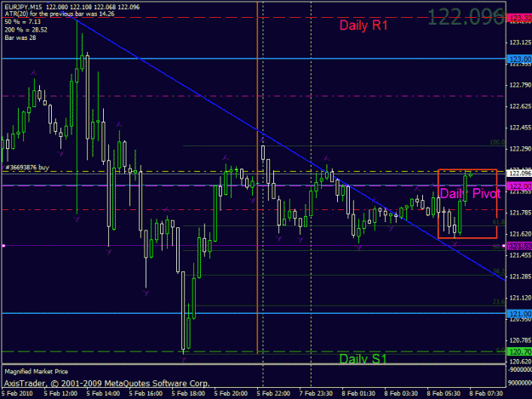The width and height of the screenshot is (532, 399).
Task: Click the '5 Feb 20:00' time axis label
Action: point(231,394)
